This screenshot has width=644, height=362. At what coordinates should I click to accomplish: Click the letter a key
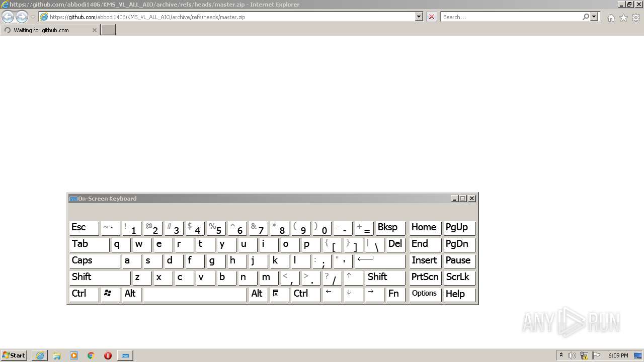point(131,261)
